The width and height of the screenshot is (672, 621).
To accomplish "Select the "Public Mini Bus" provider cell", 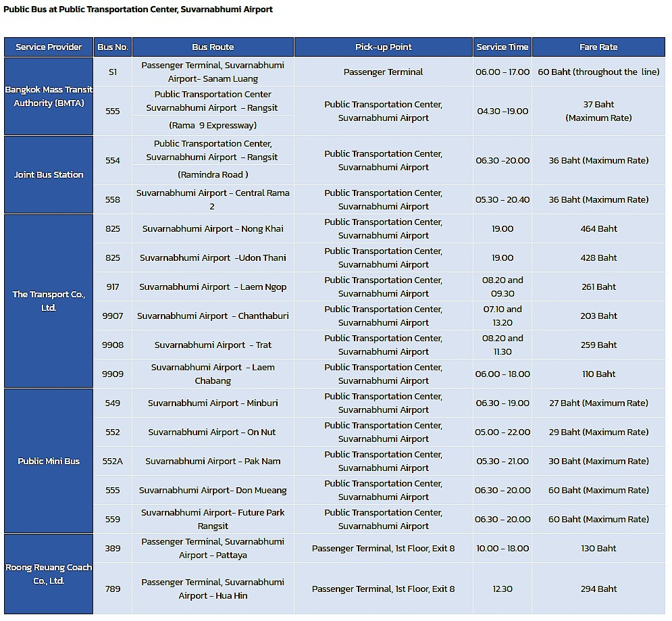I will [x=49, y=461].
